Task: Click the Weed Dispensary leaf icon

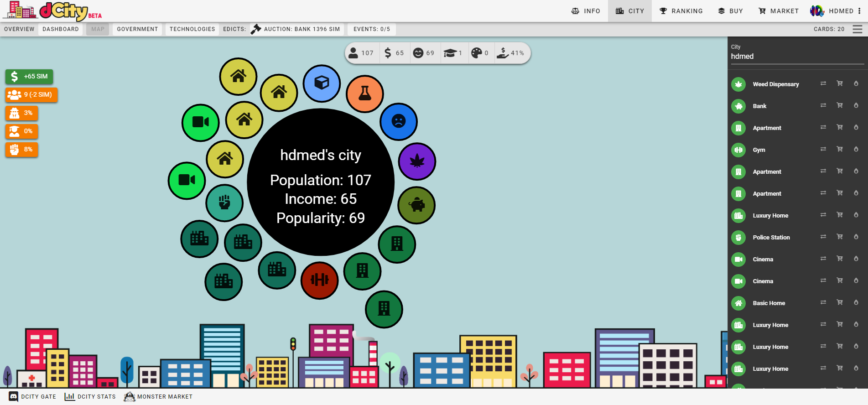Action: (x=738, y=84)
